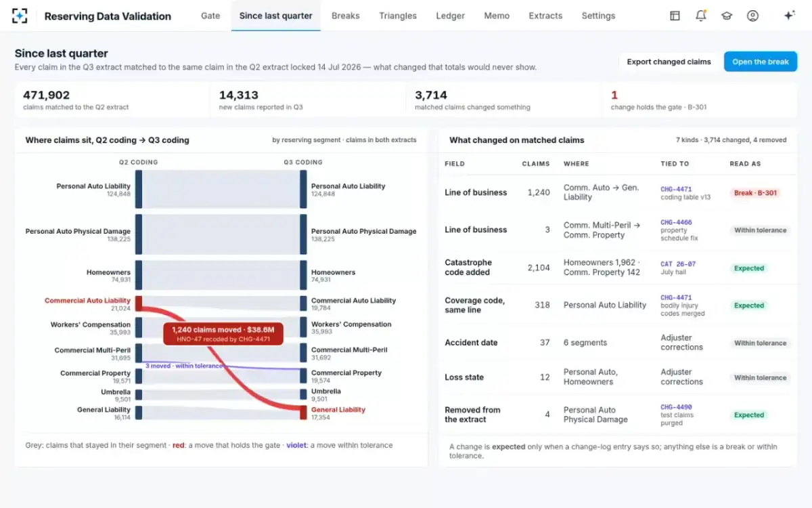Go to the Breaks tab
Screen dimensions: 812x508
[x=346, y=16]
